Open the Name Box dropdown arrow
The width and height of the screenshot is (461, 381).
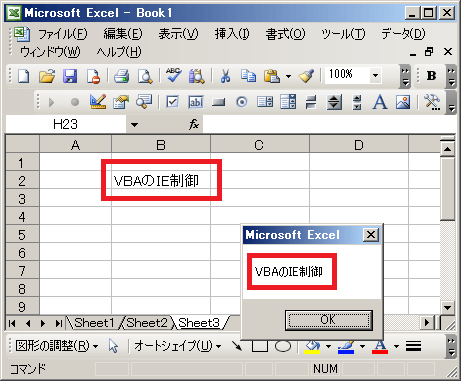134,125
